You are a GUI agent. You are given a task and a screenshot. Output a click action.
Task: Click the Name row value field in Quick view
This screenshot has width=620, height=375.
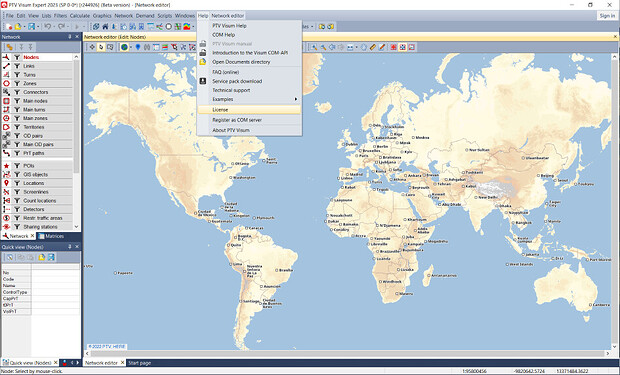tap(55, 286)
